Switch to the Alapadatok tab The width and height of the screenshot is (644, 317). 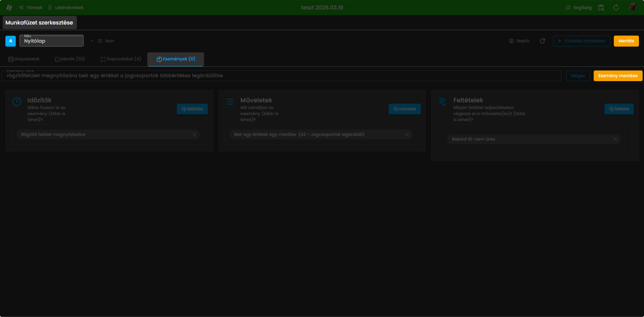(24, 59)
